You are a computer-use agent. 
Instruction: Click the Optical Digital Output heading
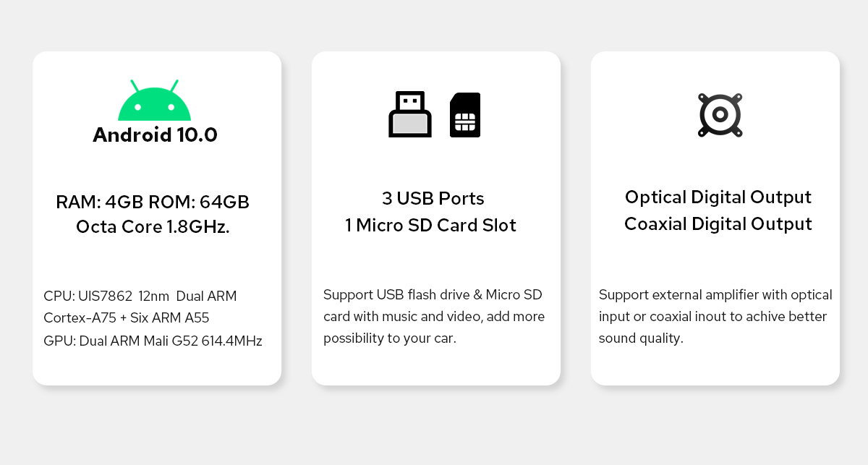718,197
